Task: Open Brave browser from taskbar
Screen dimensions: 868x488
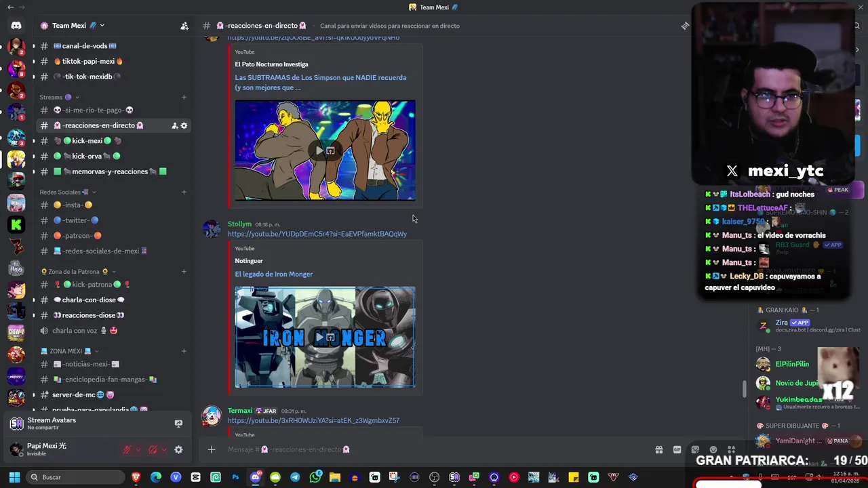Action: click(x=136, y=477)
